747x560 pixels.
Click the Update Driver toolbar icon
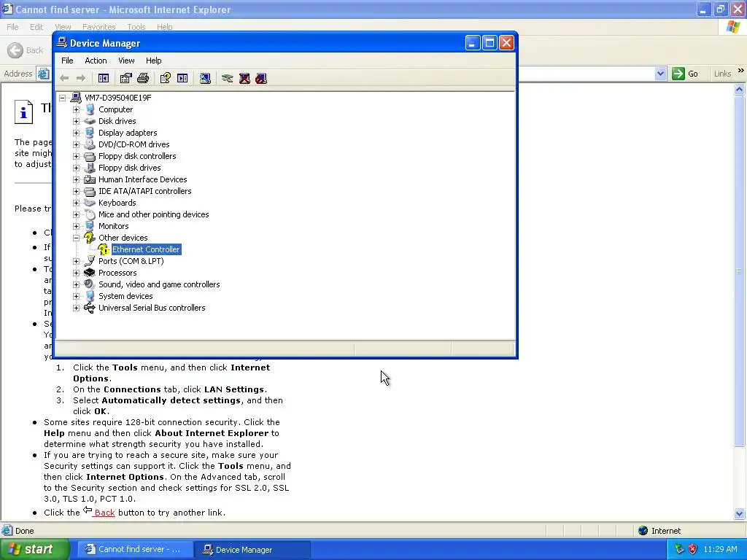[x=228, y=78]
